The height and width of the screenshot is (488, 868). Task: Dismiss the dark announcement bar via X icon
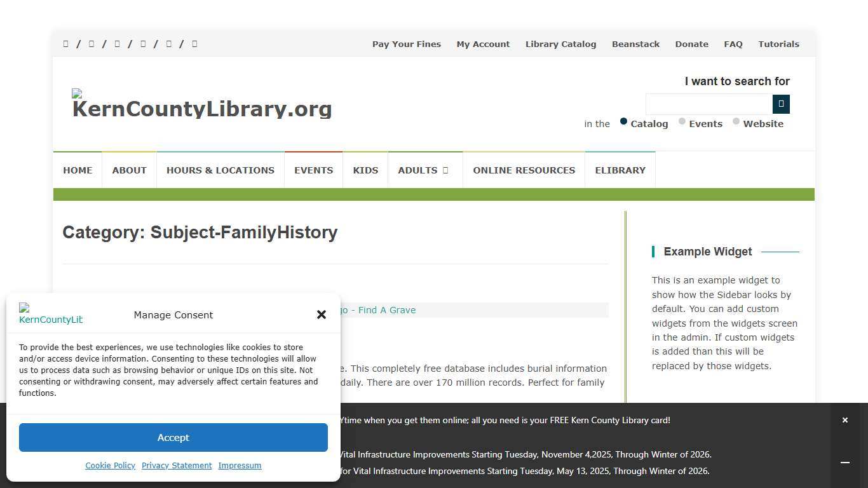pos(845,420)
